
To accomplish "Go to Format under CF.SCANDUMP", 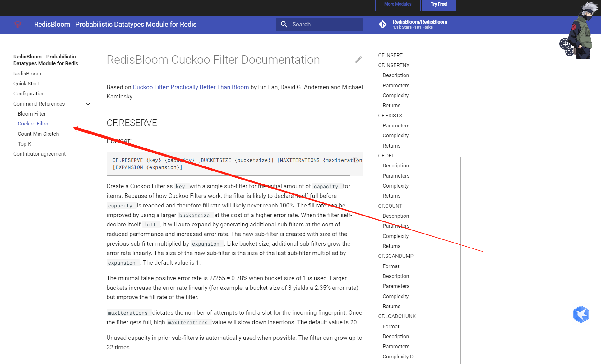I will point(391,266).
